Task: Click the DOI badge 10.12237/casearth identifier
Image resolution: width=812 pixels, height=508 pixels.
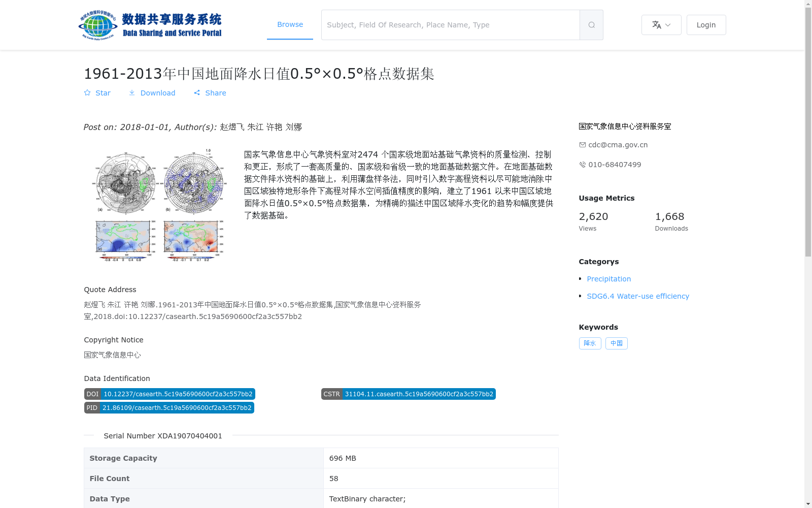Action: pyautogui.click(x=170, y=394)
